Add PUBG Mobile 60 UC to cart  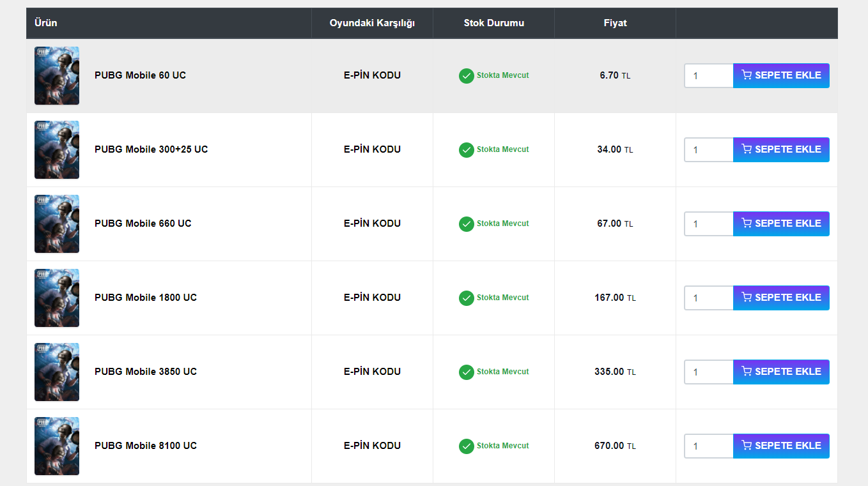[x=781, y=75]
